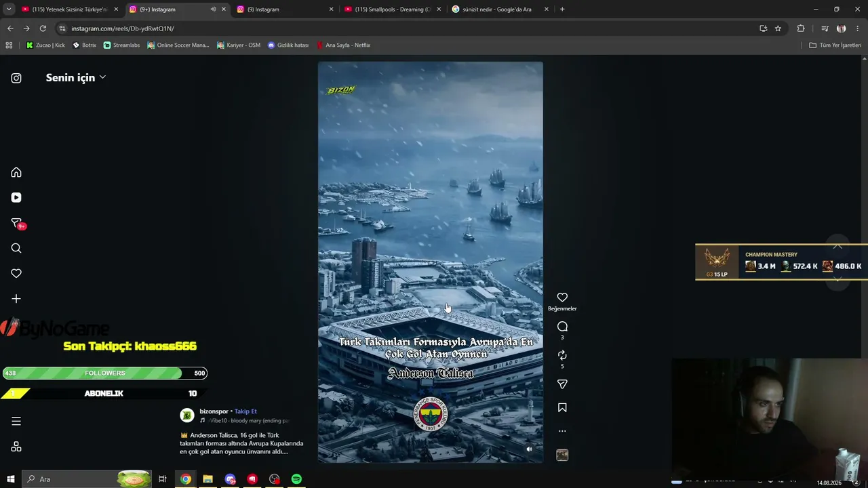The width and height of the screenshot is (868, 488).
Task: Open the 'Ana Sayfa - Netflix' bookmark
Action: [343, 45]
